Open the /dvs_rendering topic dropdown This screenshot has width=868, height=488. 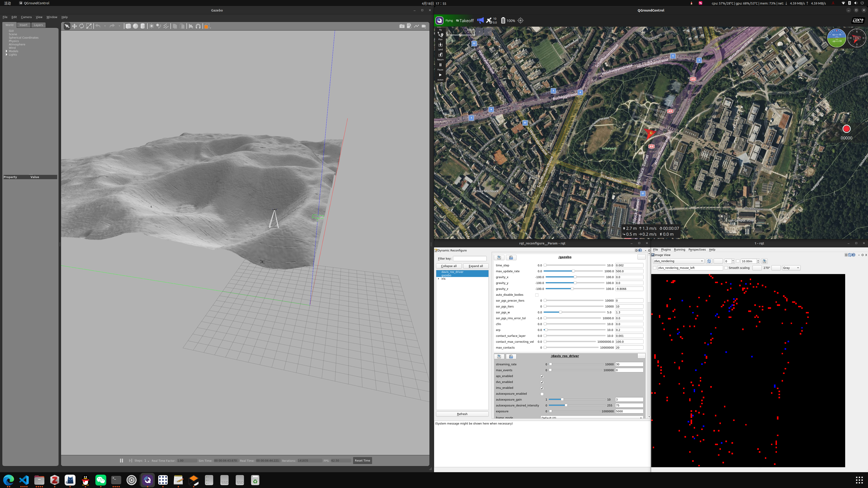[x=678, y=261]
